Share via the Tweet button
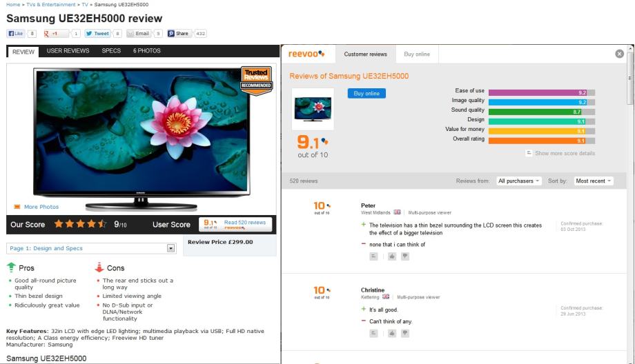The width and height of the screenshot is (635, 364). coord(97,34)
